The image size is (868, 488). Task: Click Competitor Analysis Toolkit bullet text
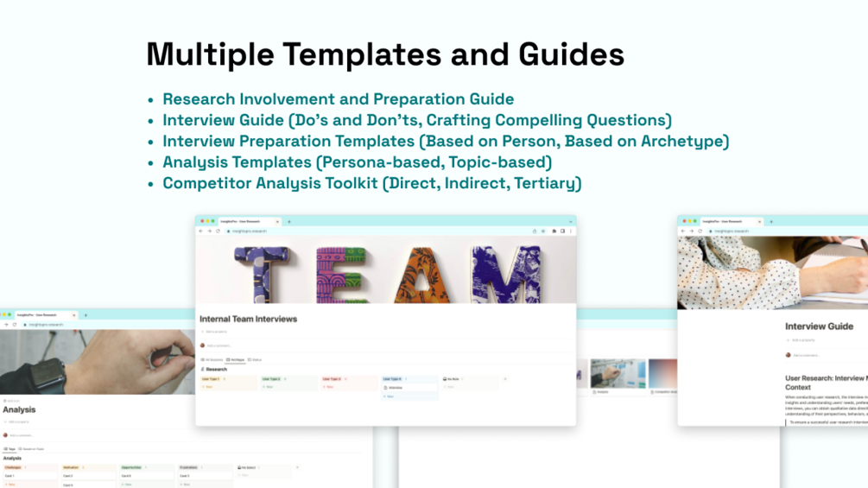(x=372, y=183)
